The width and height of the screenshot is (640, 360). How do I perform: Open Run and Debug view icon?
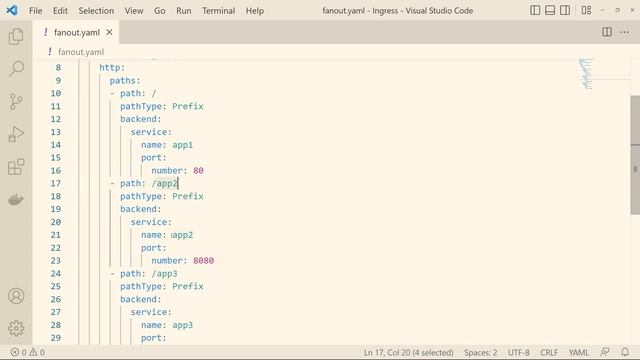click(16, 134)
